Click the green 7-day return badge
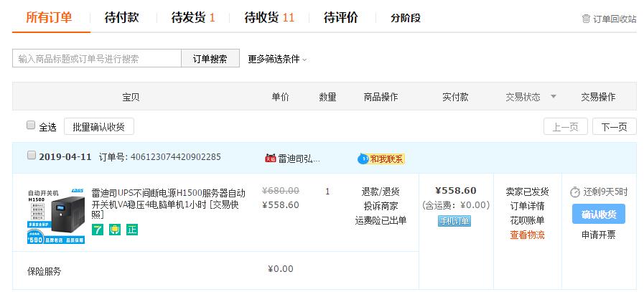Screen dimensions: 644x292 (x=98, y=230)
